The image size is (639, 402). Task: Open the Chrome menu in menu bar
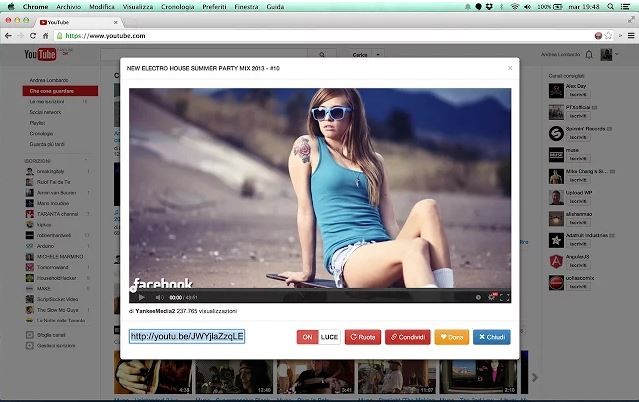(x=35, y=7)
